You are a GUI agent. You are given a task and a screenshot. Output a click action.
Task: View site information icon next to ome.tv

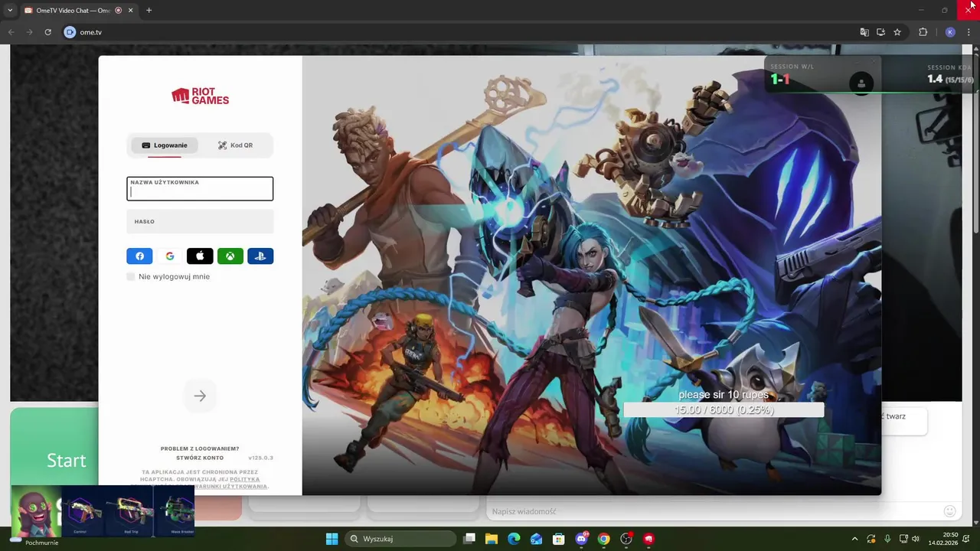[x=70, y=32]
